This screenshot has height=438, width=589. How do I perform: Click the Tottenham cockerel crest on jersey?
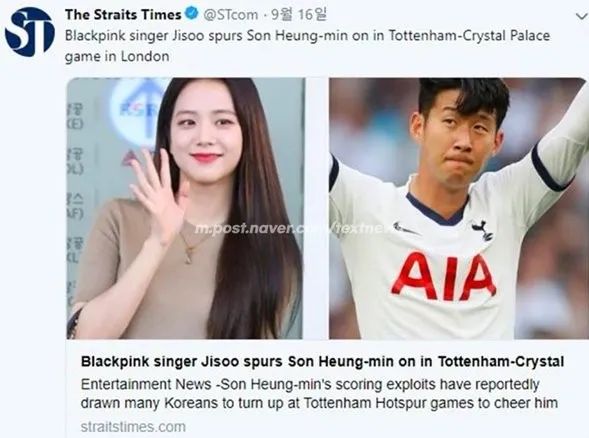tap(483, 230)
